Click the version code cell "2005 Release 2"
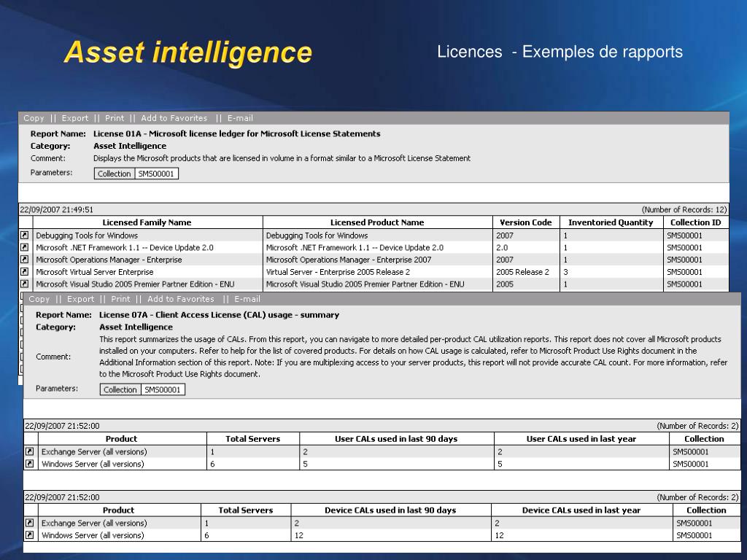The image size is (747, 560). 522,272
